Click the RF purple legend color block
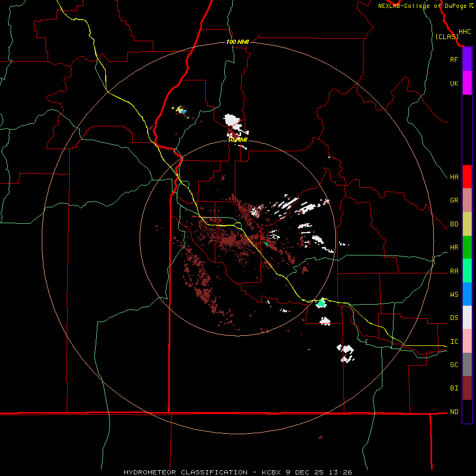This screenshot has width=476, height=476. point(467,59)
